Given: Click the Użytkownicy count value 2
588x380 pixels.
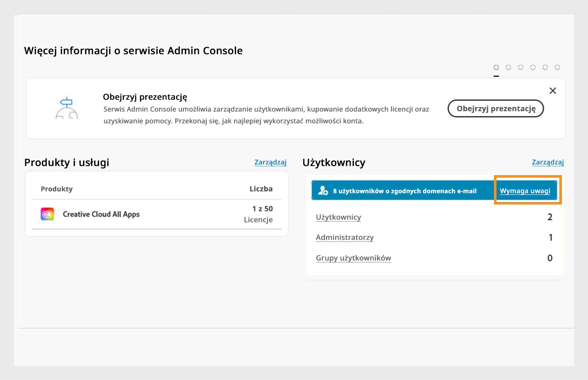Looking at the screenshot, I should 550,217.
